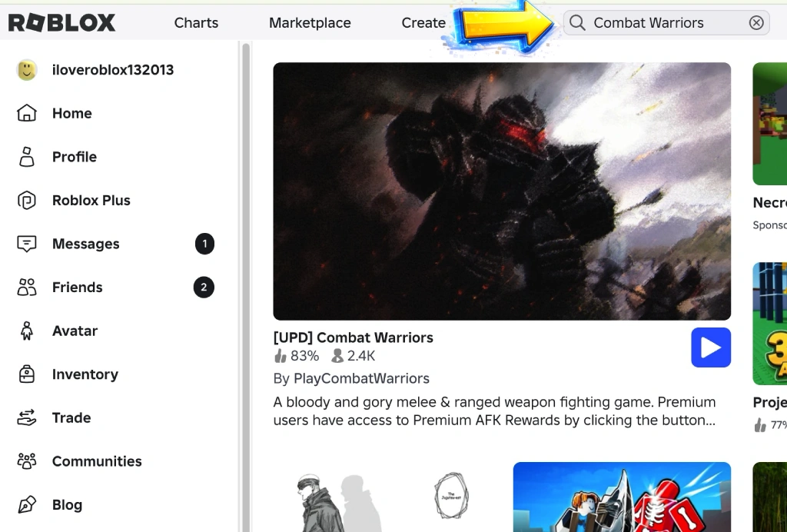Click the game description text
The image size is (787, 532).
(494, 411)
